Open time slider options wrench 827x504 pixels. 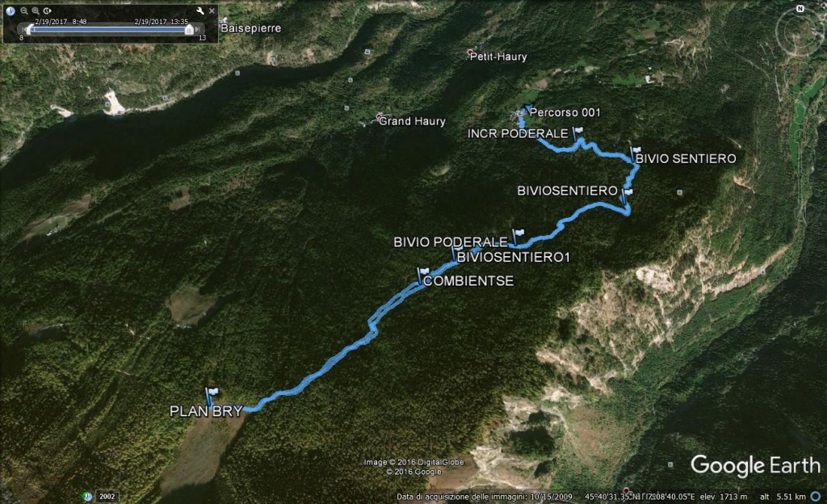click(200, 10)
